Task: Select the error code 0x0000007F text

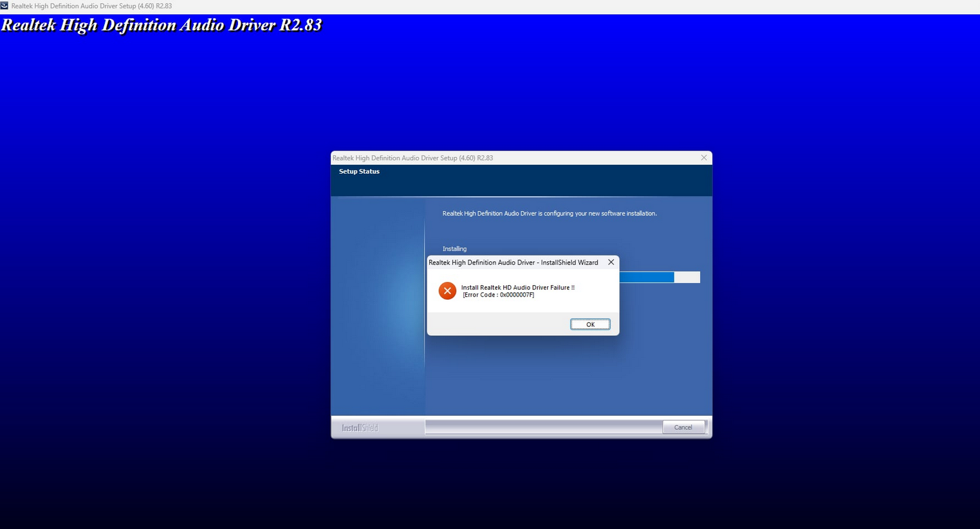Action: (498, 295)
